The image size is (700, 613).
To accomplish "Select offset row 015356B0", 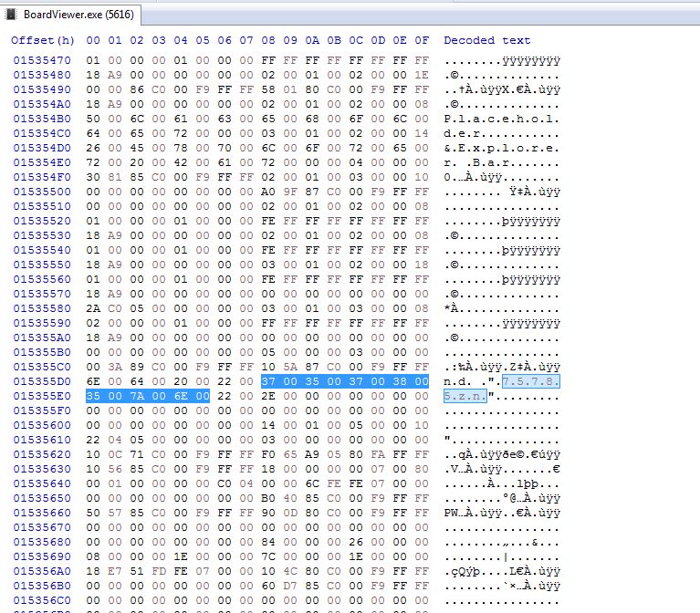I will pos(42,587).
